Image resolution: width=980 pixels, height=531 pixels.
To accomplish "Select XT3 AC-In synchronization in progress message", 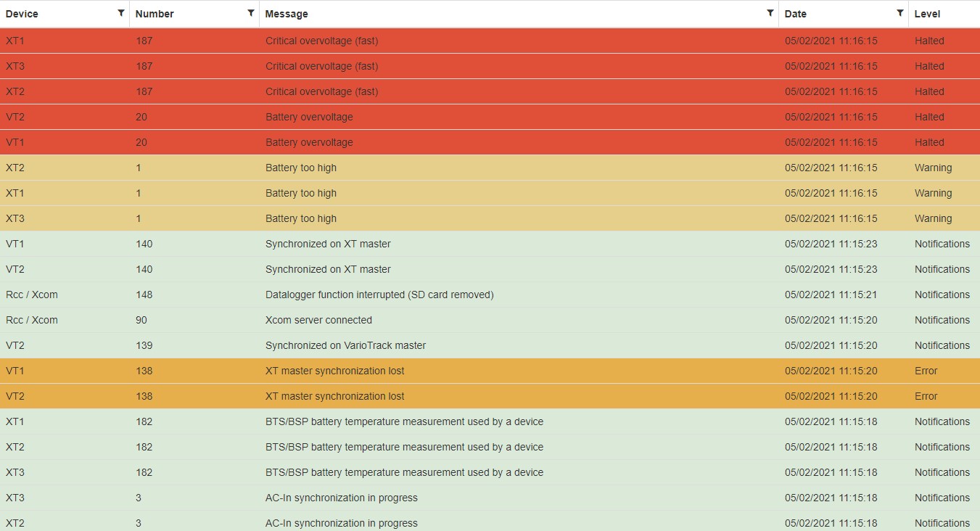I will (341, 498).
